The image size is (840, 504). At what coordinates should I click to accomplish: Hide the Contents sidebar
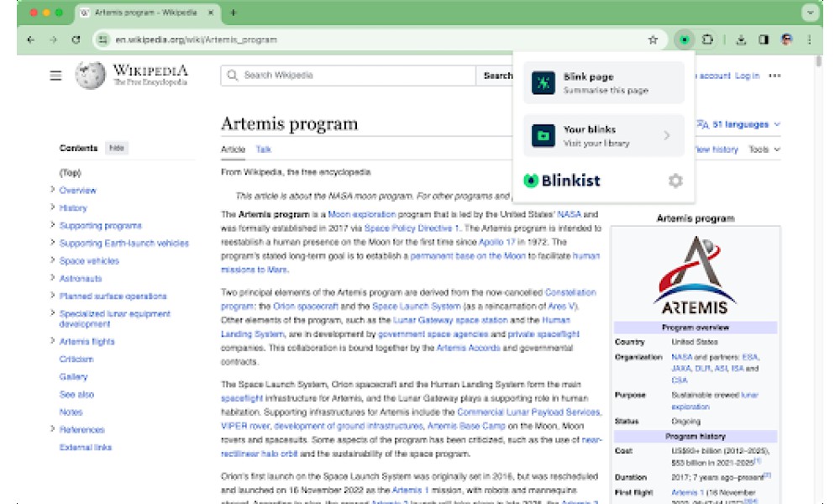(117, 148)
